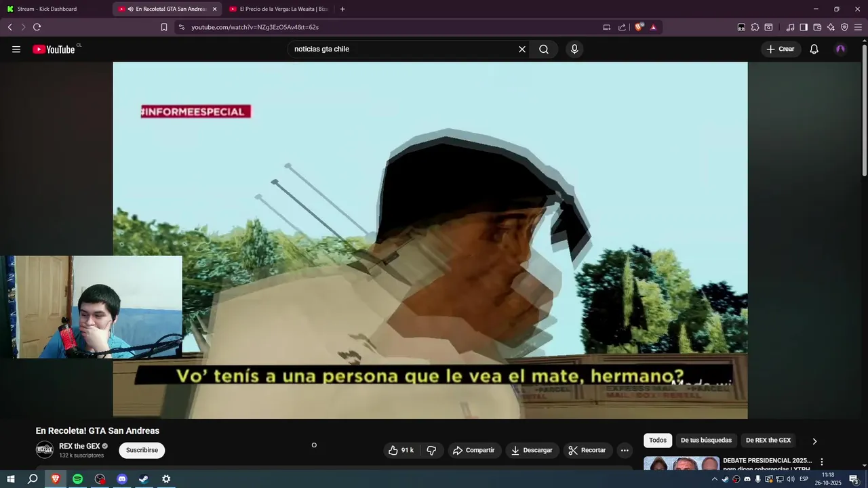Switch to Stream - Kick Dashboard tab
Screen dimensions: 868x488
tap(54, 9)
